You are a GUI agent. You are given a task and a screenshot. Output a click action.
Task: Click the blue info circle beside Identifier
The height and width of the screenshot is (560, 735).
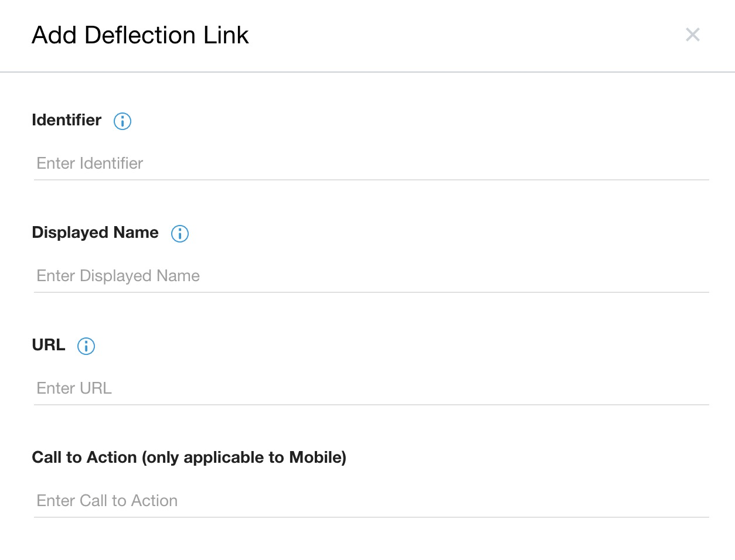122,121
